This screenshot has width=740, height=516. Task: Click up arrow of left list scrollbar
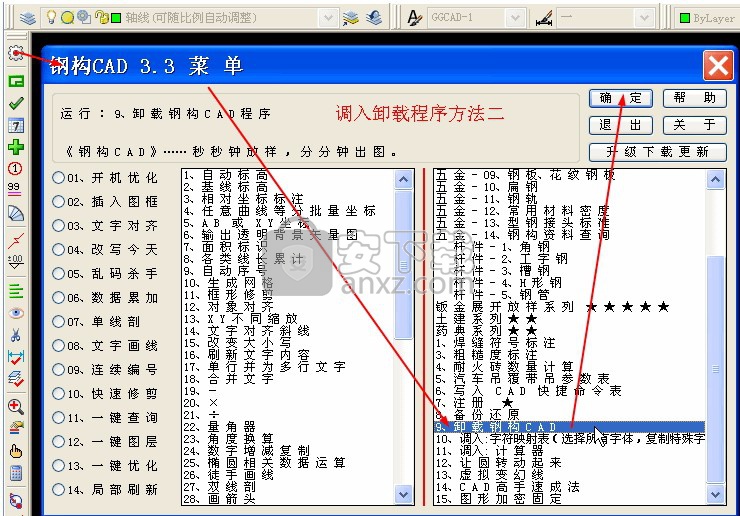point(404,179)
